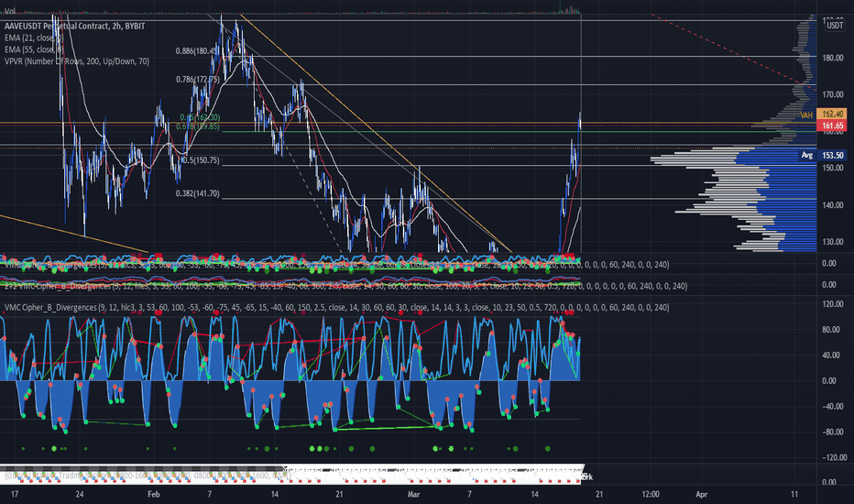Click the 0.382(141.70) Fibonacci label
The height and width of the screenshot is (504, 854).
[x=198, y=193]
